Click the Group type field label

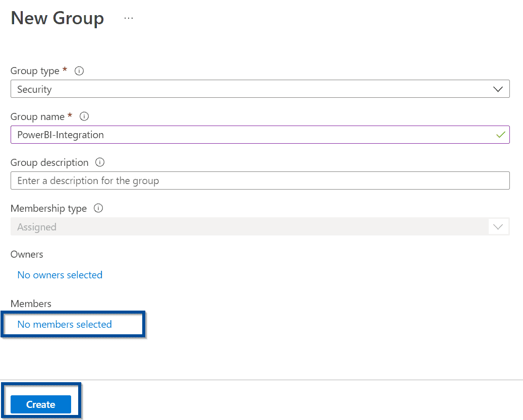[35, 71]
